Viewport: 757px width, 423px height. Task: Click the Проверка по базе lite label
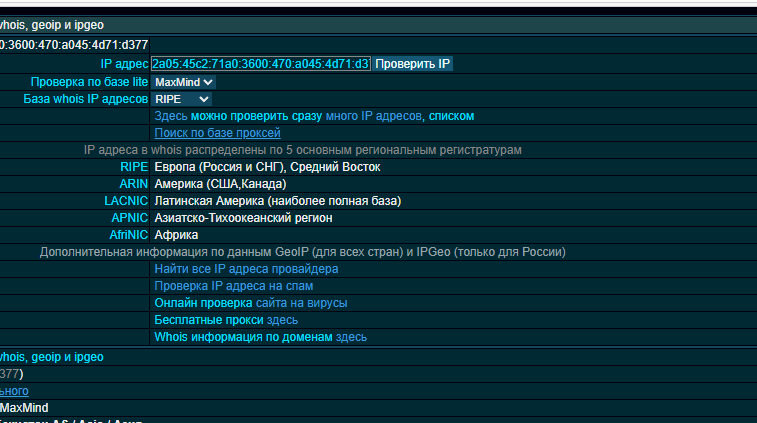point(89,82)
